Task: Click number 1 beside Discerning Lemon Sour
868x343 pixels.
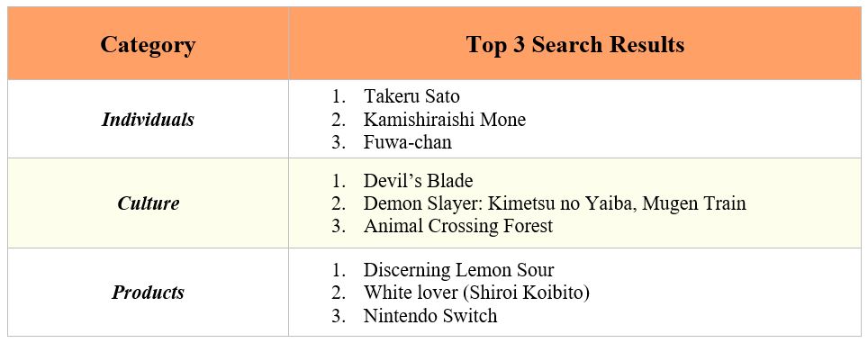Action: [338, 270]
